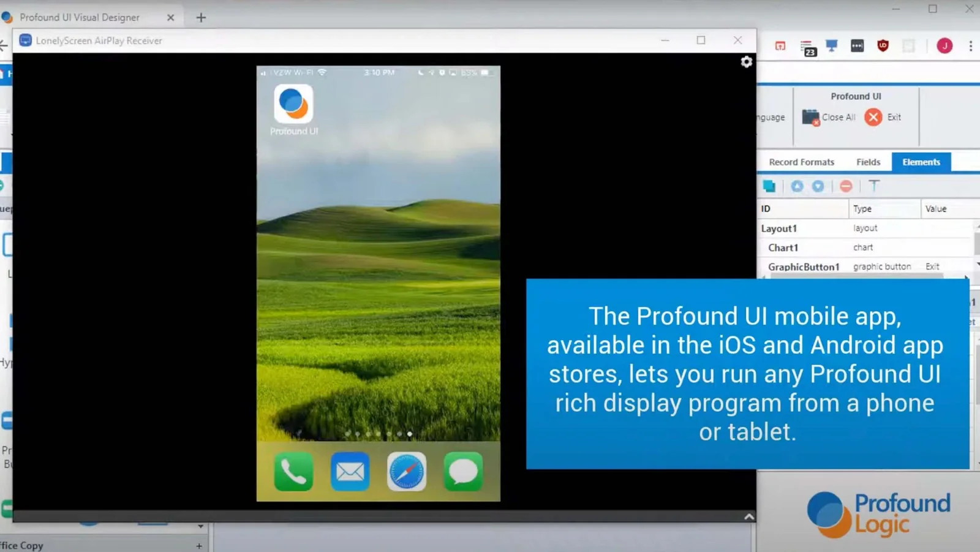Click the ID column header
980x552 pixels.
tap(803, 209)
